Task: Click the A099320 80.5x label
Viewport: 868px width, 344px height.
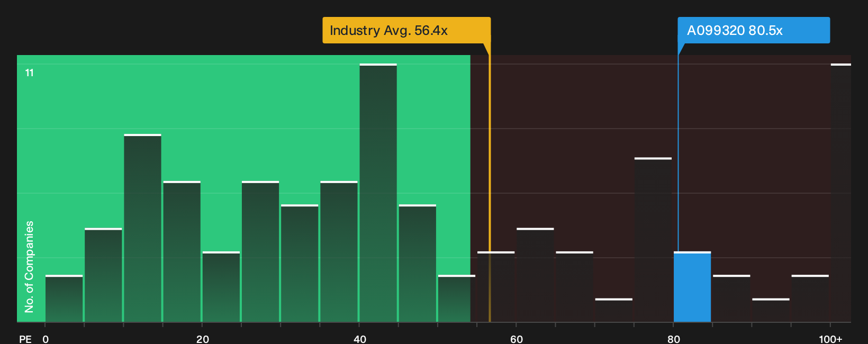Action: (754, 30)
